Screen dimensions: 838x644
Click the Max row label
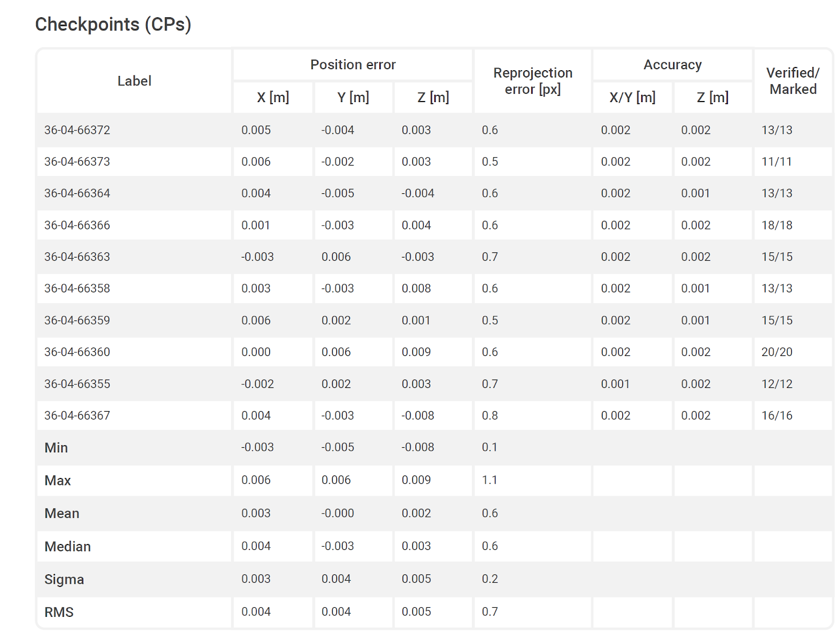click(57, 481)
